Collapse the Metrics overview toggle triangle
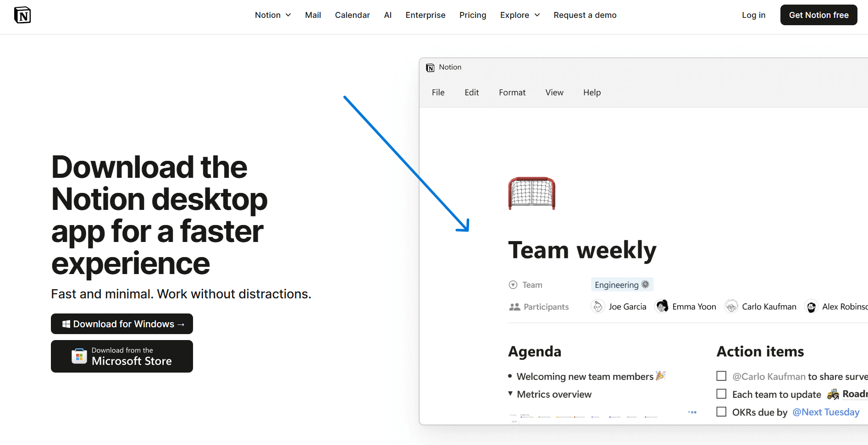868x445 pixels. pyautogui.click(x=510, y=394)
